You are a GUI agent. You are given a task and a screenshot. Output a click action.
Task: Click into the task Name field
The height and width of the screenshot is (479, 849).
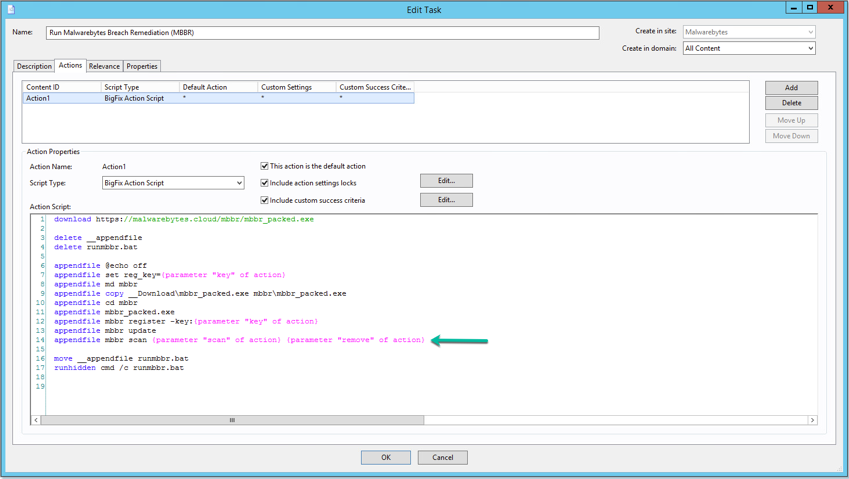323,32
